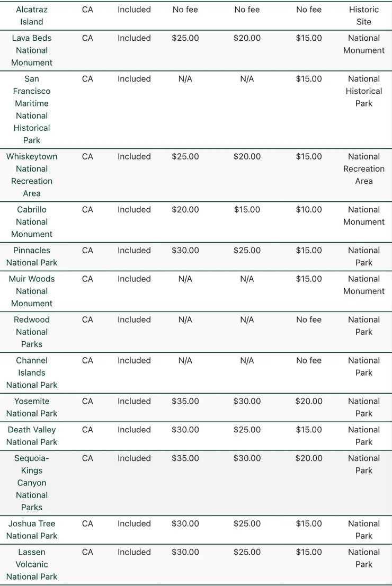The image size is (392, 586).
Task: Open Yosemite National Park link
Action: (32, 407)
